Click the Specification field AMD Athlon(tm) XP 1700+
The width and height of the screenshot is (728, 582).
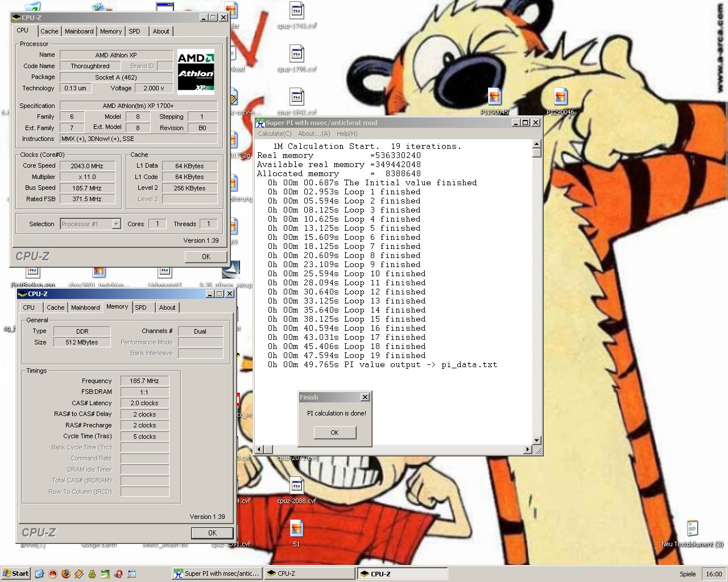[138, 106]
